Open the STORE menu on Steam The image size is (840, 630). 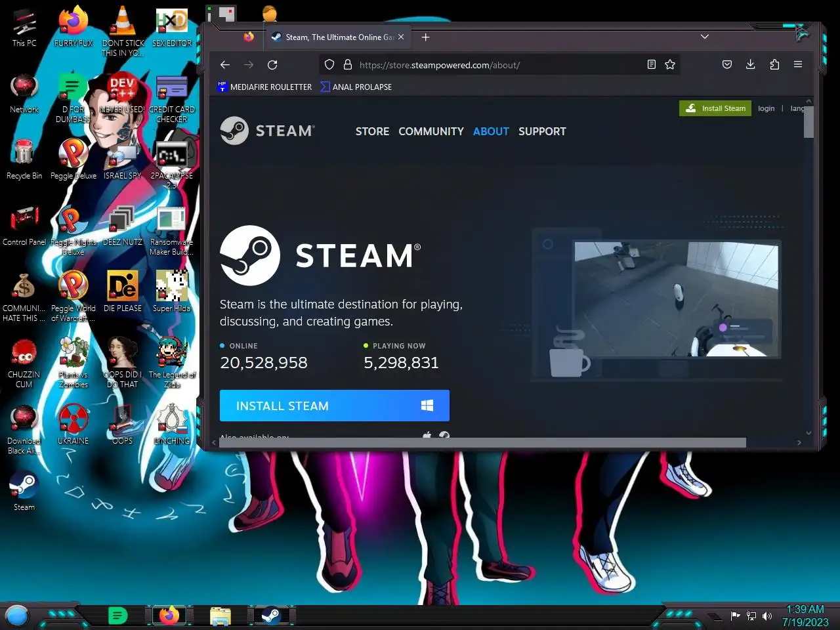point(372,131)
